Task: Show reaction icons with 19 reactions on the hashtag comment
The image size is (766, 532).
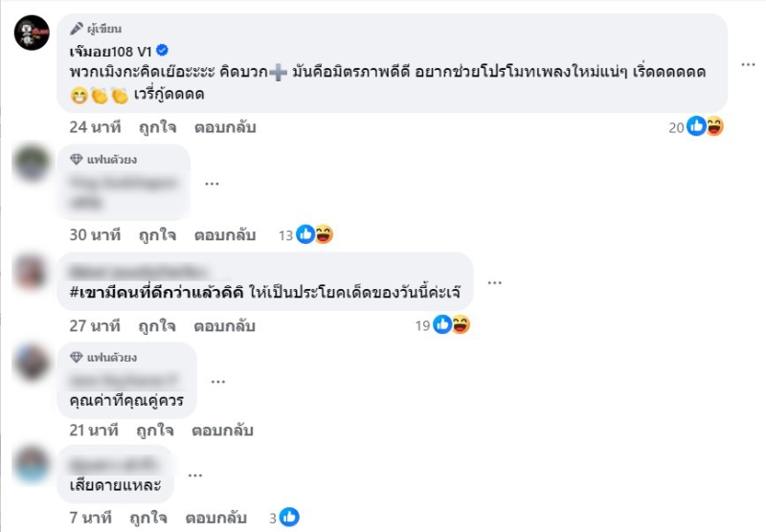Action: 451,325
